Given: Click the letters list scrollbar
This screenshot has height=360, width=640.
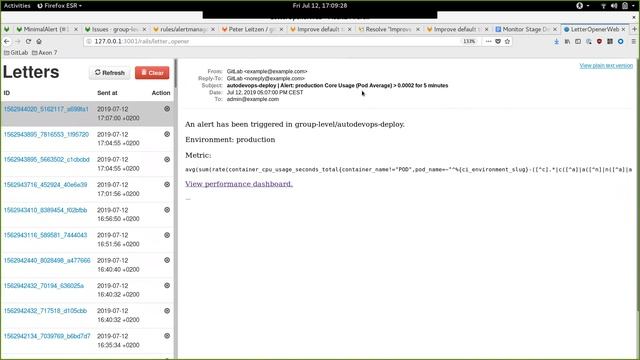Looking at the screenshot, I should 176,73.
